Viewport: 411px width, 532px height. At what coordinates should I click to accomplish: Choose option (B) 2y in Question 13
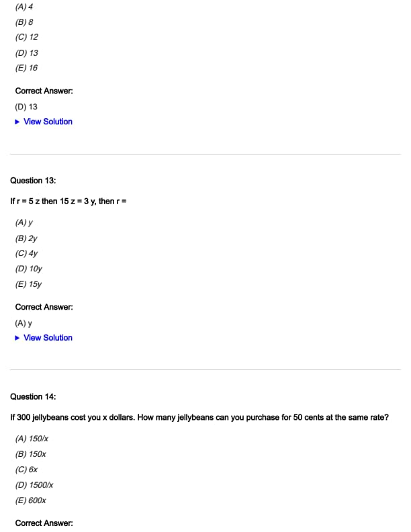tap(26, 238)
